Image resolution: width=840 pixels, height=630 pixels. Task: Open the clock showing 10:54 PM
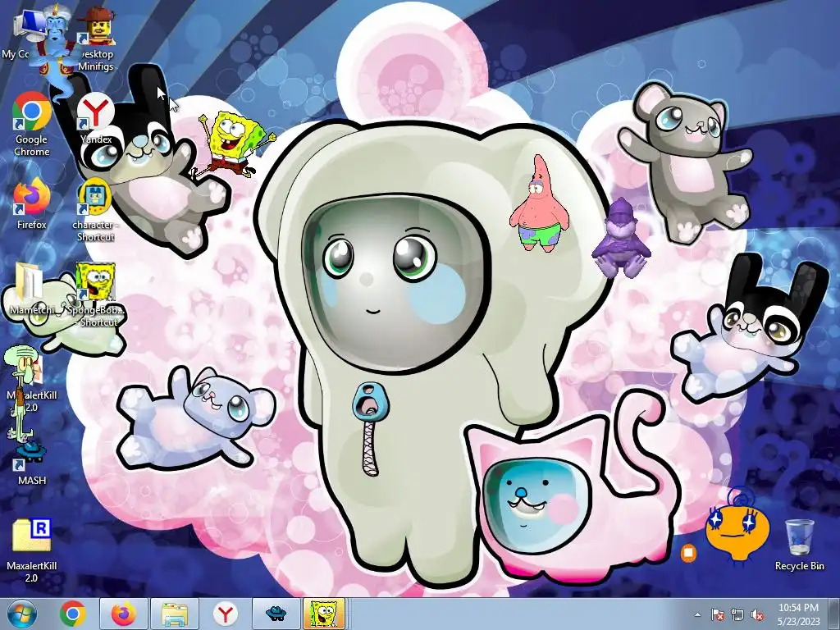[798, 614]
